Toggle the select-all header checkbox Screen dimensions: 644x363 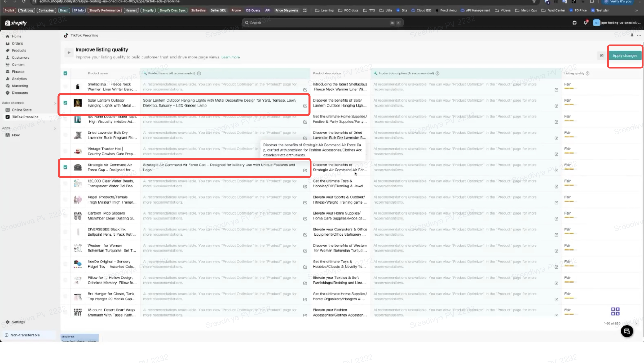pyautogui.click(x=65, y=73)
